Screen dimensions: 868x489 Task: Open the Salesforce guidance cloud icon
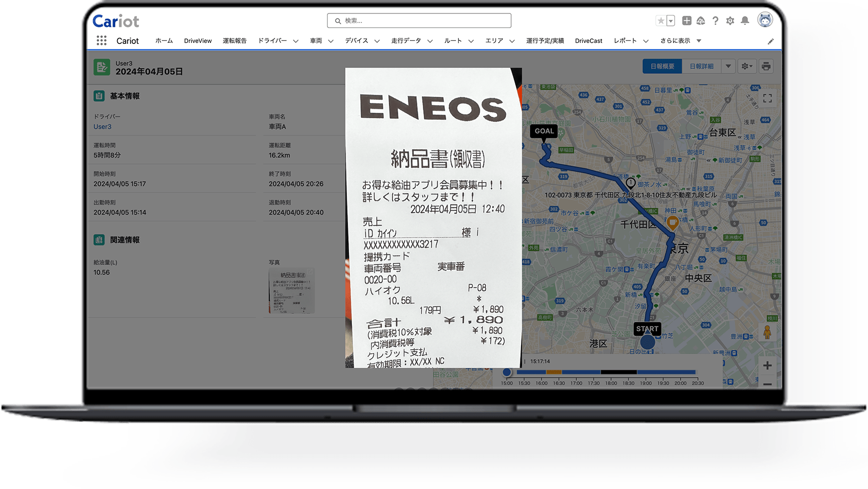(x=700, y=20)
